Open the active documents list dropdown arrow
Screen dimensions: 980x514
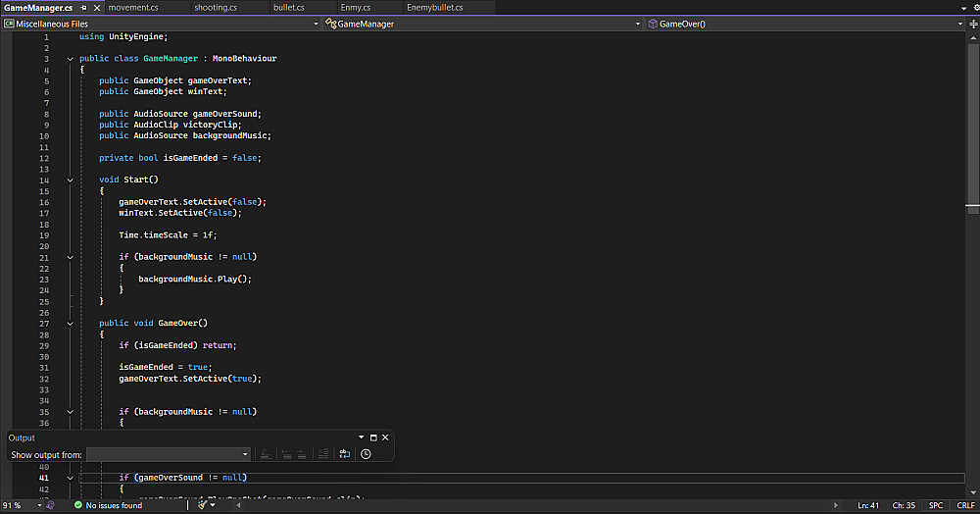(x=963, y=8)
